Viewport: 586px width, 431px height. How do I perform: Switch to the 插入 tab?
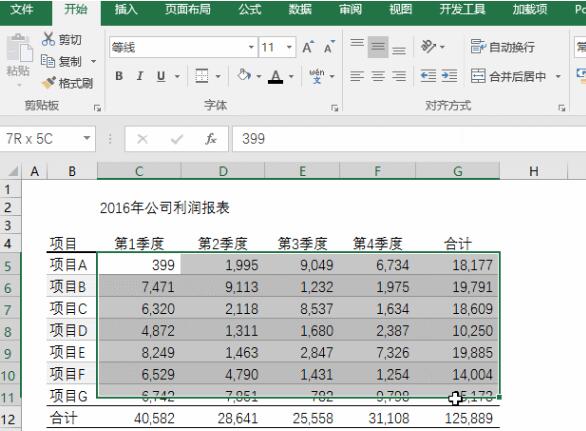click(126, 9)
